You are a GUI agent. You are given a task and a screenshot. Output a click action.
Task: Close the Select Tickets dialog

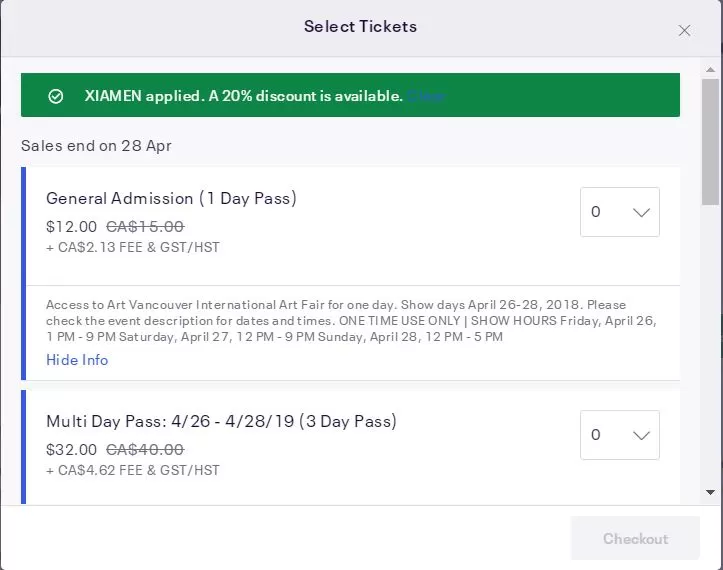coord(684,30)
